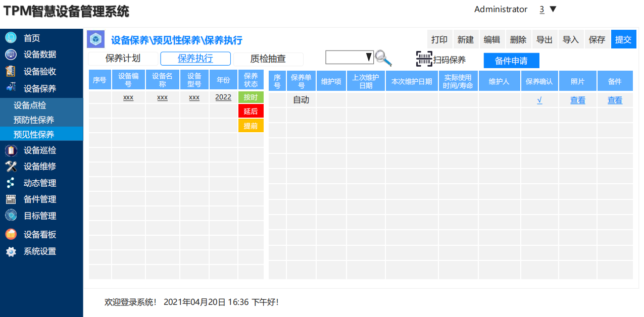Click the 维护项 column header

[x=331, y=81]
